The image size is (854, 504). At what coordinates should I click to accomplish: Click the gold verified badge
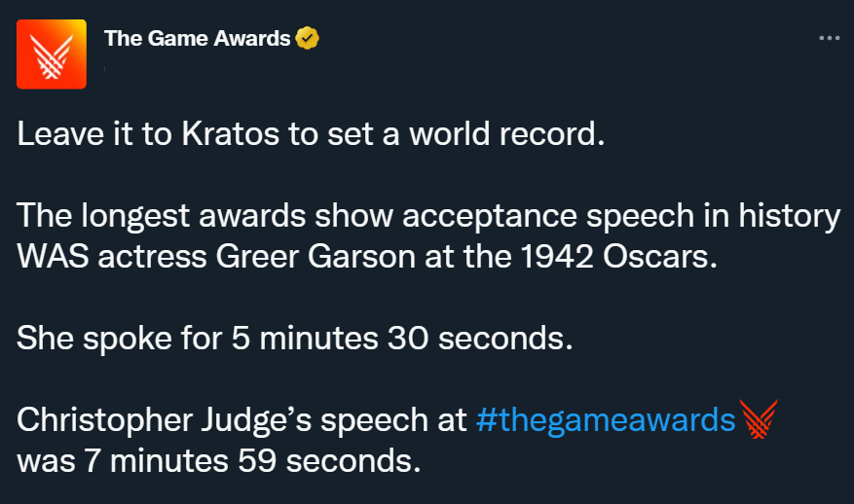coord(308,39)
